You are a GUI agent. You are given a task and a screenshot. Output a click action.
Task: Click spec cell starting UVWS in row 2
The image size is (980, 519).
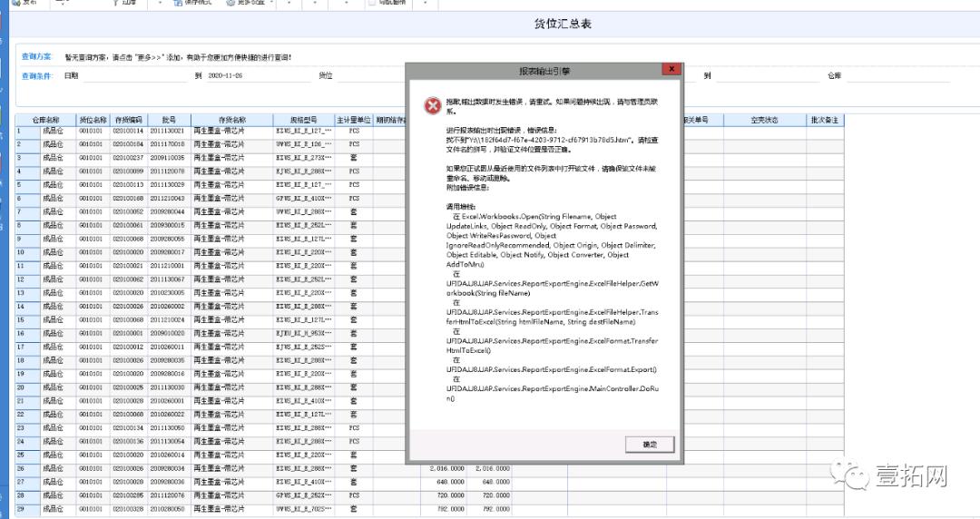click(304, 144)
